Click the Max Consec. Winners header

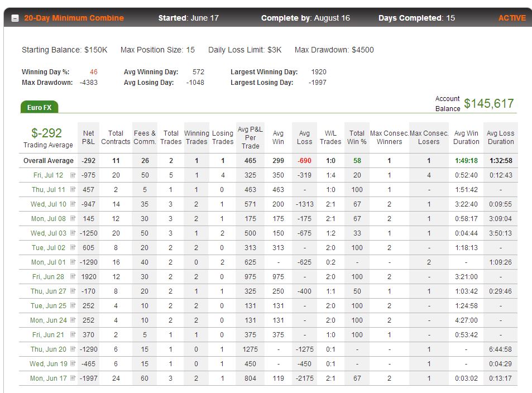[389, 137]
